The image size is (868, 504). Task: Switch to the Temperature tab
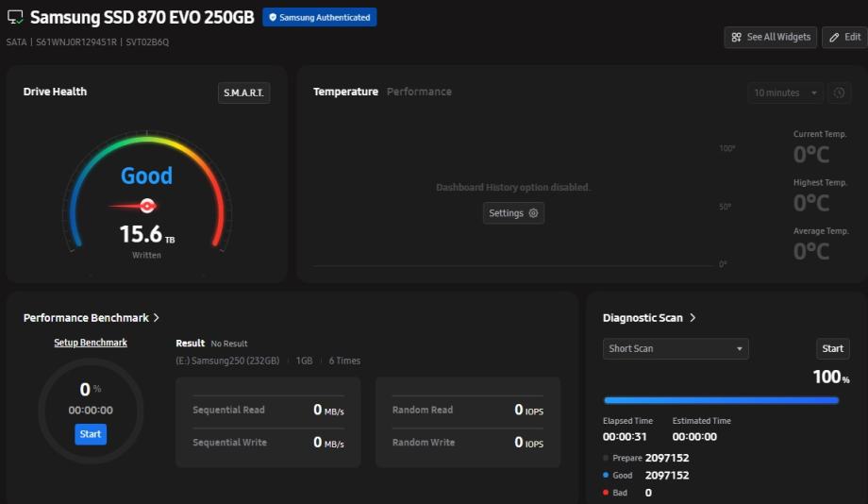point(345,92)
